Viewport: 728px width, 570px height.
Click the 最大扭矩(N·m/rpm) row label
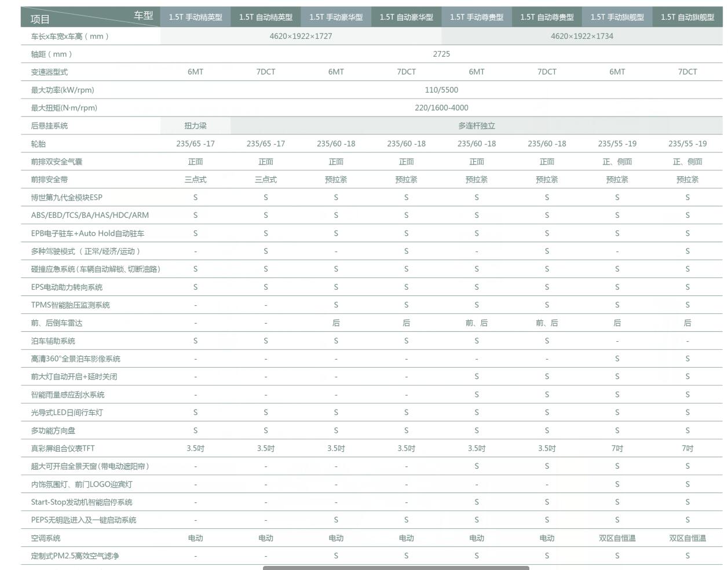pyautogui.click(x=64, y=108)
